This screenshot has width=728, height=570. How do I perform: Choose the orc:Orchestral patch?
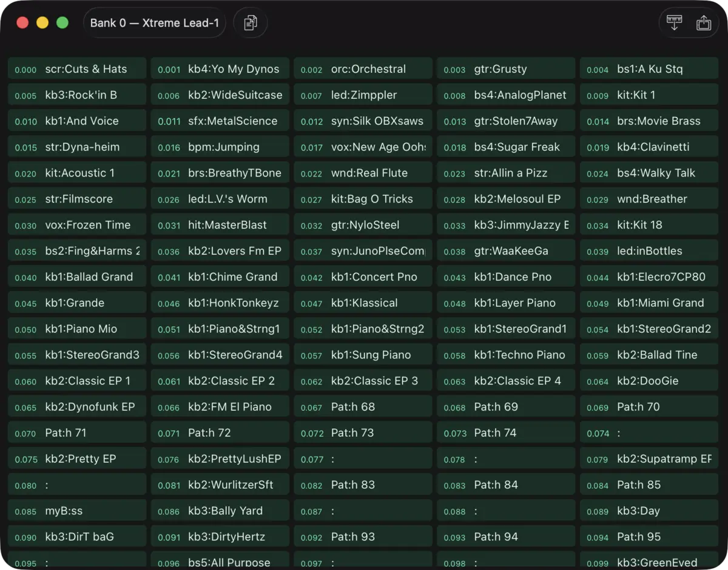[x=363, y=69]
